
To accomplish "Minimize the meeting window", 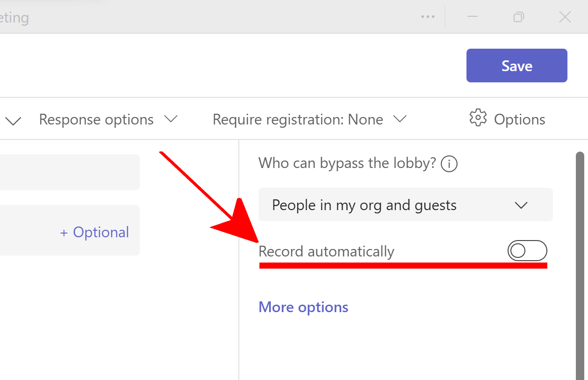I will 473,17.
